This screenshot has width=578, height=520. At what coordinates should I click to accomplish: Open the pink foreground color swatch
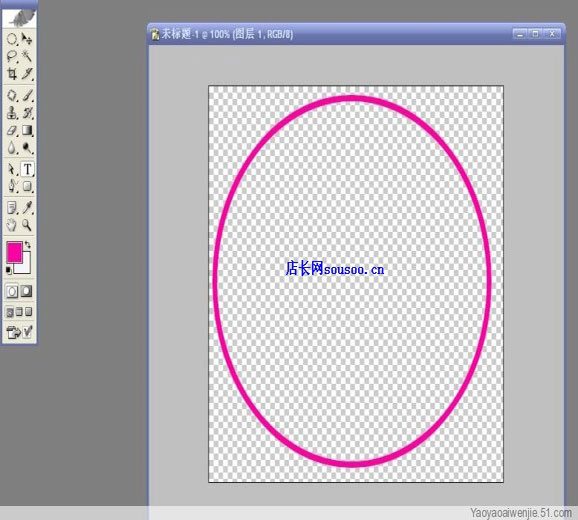tap(14, 252)
